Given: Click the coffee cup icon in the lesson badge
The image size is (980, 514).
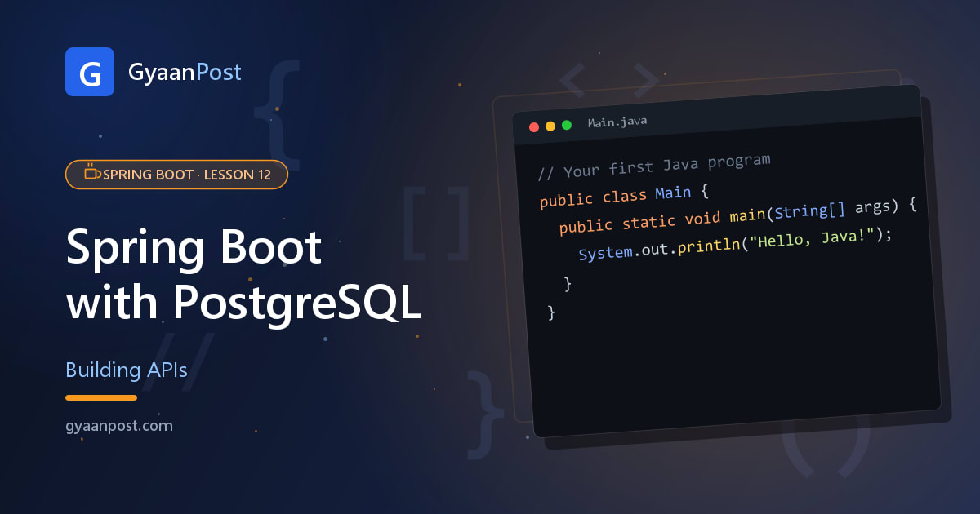Looking at the screenshot, I should 92,174.
